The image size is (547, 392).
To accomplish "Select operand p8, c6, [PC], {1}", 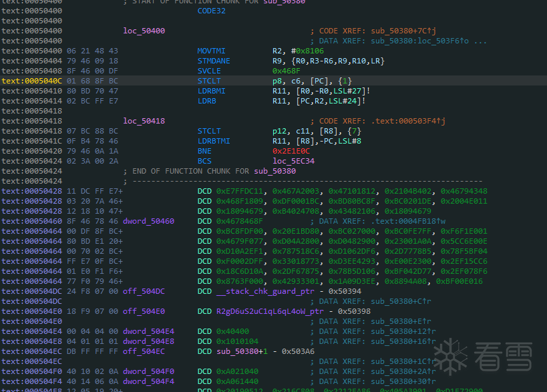I will click(312, 81).
